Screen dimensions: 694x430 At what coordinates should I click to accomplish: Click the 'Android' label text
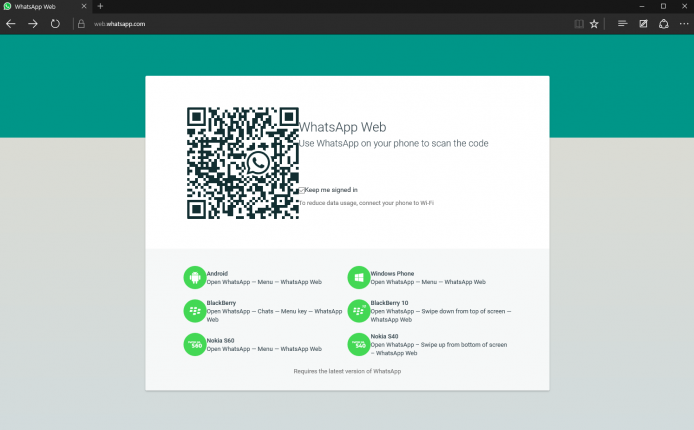[x=217, y=273]
